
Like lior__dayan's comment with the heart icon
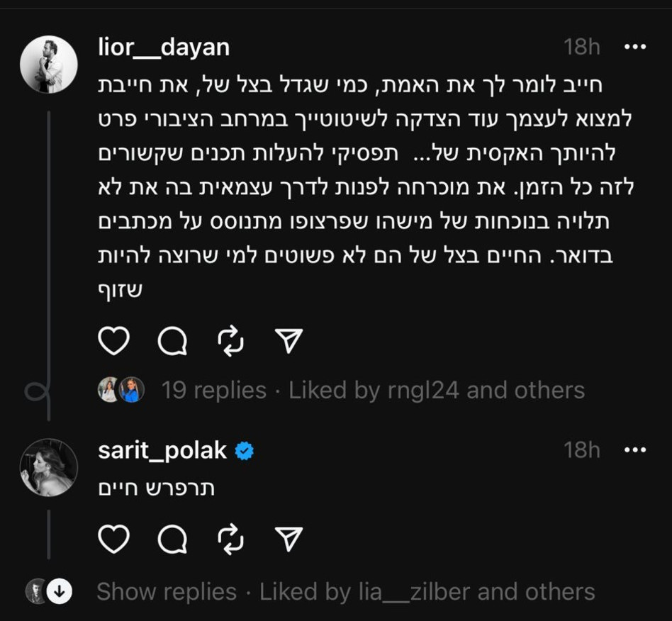[x=113, y=340]
